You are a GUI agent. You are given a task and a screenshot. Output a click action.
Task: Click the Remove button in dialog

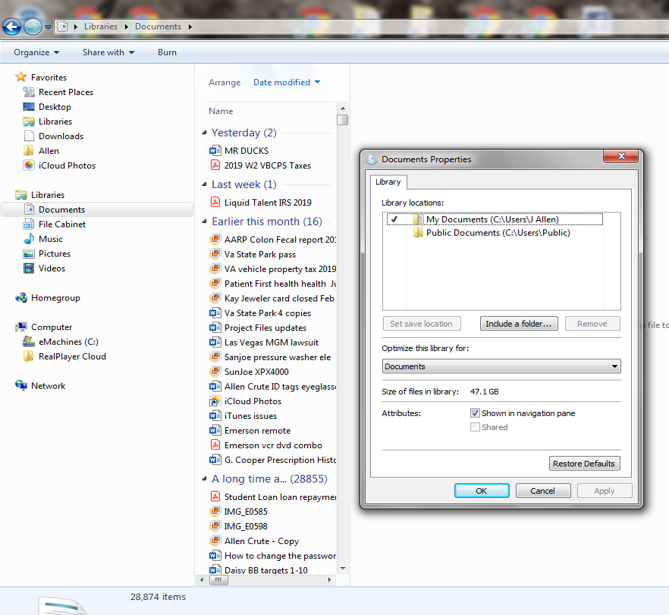pos(592,324)
